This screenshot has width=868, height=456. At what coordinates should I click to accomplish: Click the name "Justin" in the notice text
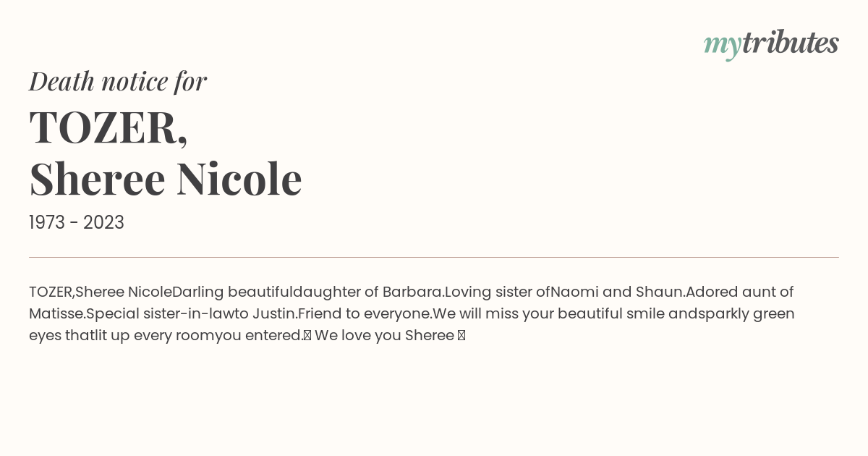(273, 313)
